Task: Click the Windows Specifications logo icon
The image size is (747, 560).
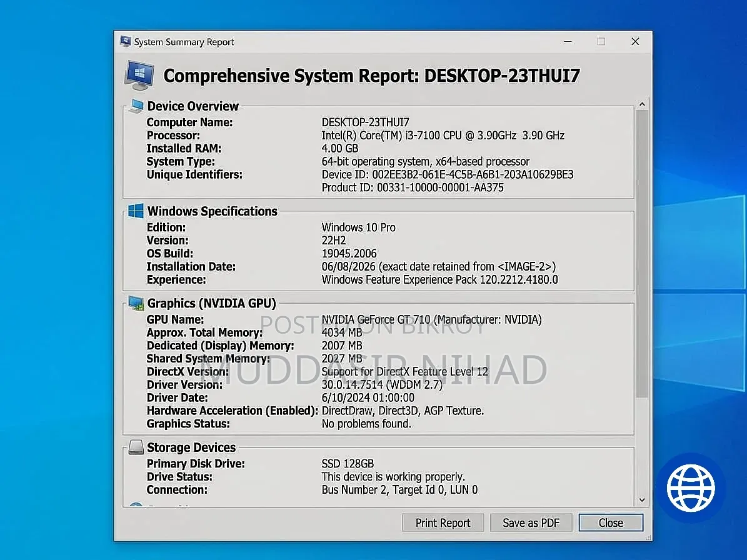Action: [x=136, y=211]
